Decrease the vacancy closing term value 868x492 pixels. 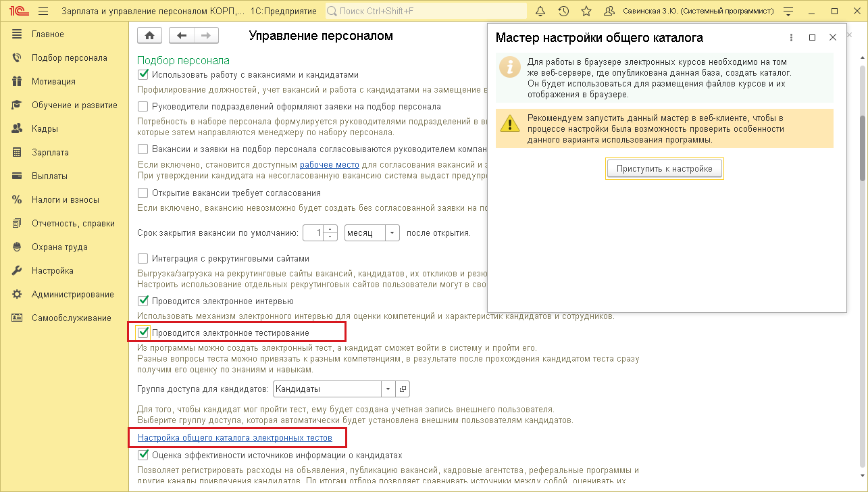(x=330, y=237)
